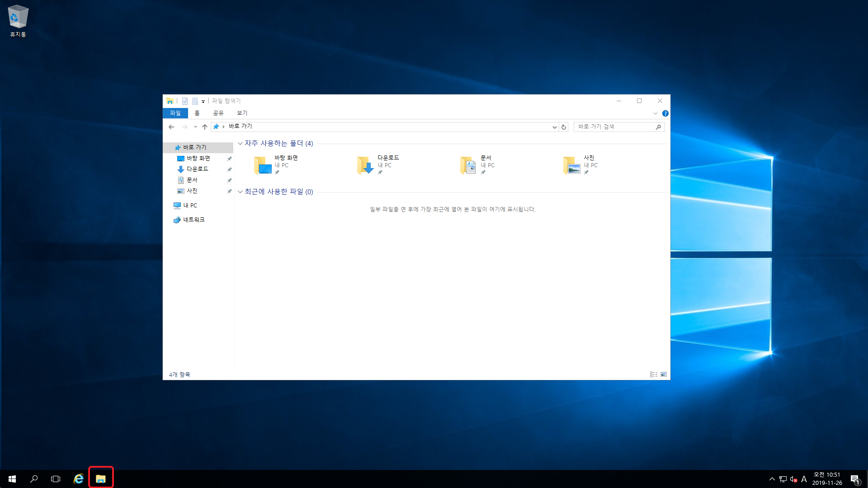868x488 pixels.
Task: Open the Recycle Bin desktop icon
Action: coord(18,21)
